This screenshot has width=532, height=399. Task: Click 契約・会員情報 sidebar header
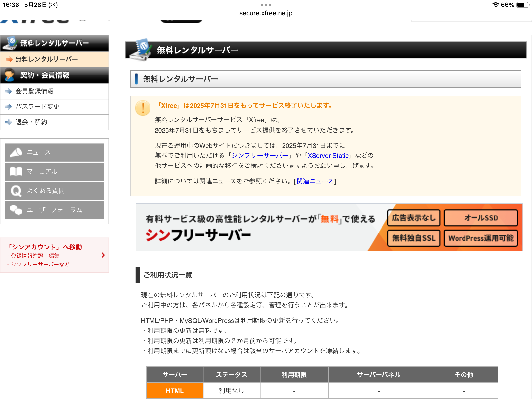[54, 75]
